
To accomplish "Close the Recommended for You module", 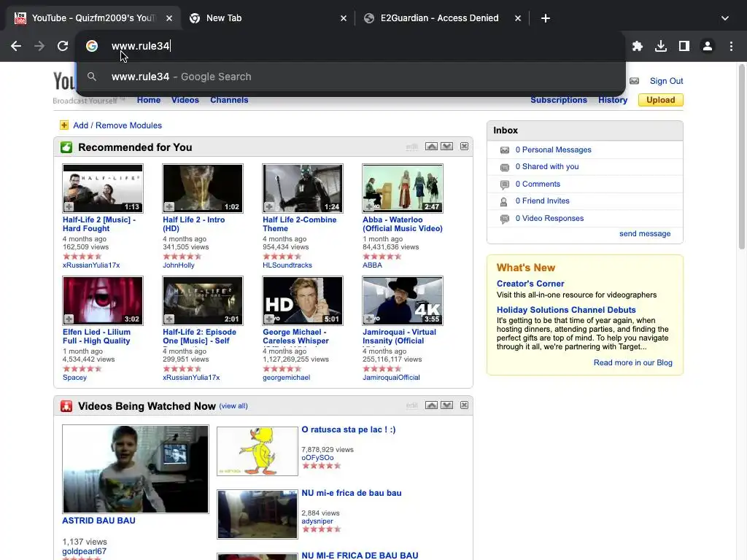I will pyautogui.click(x=464, y=146).
